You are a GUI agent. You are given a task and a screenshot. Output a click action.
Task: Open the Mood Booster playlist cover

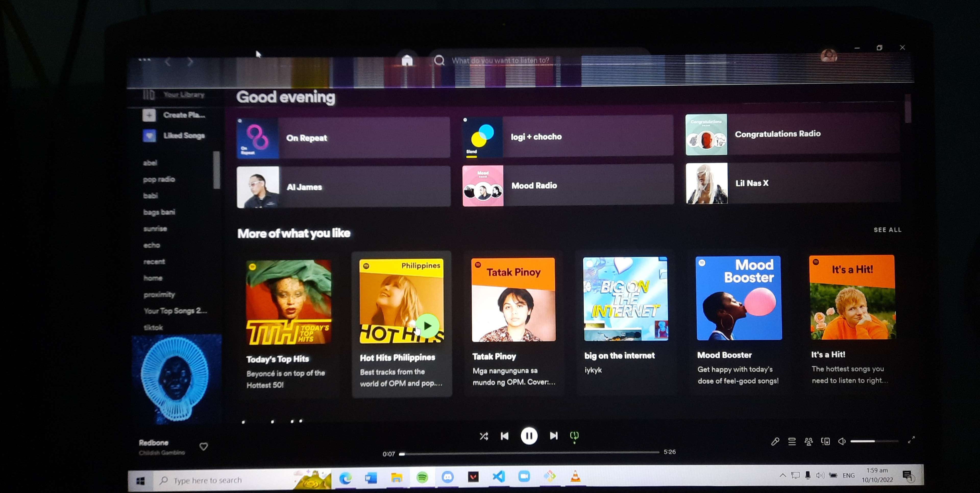coord(739,298)
